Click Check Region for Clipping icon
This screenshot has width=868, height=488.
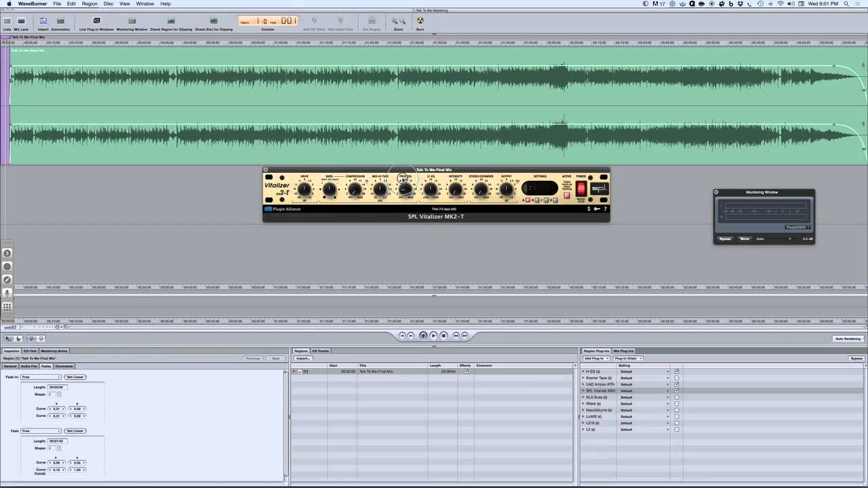tap(171, 21)
